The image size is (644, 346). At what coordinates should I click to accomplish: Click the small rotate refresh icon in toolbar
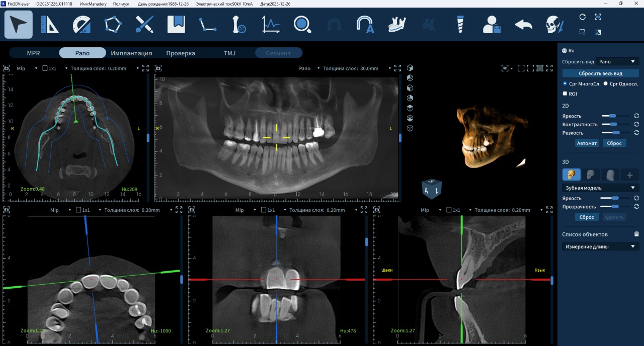(x=583, y=17)
